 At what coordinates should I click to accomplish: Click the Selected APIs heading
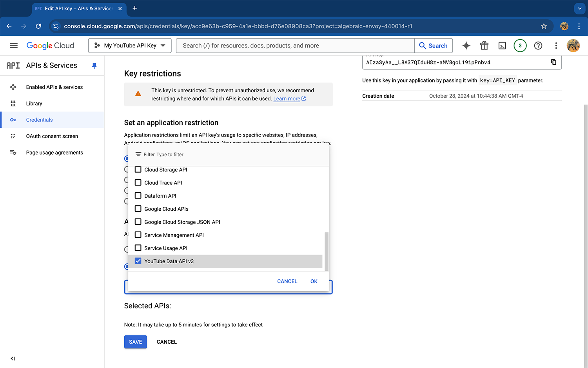148,306
